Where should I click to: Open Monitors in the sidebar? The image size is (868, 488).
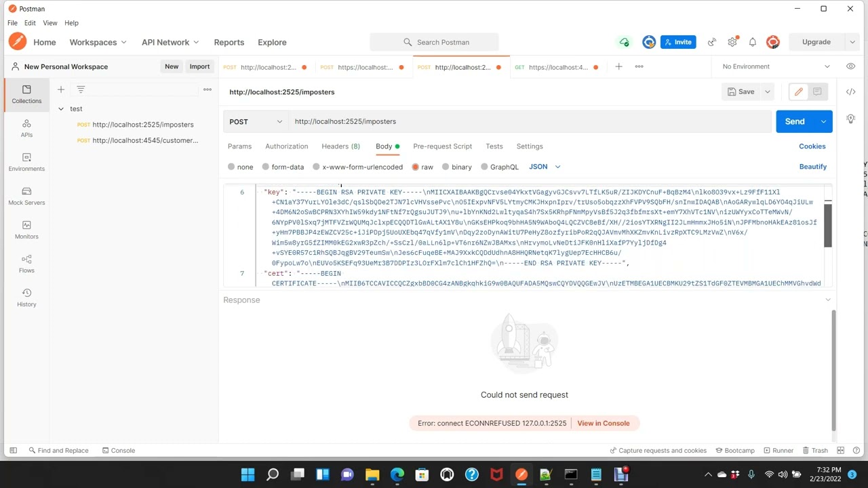pos(26,230)
